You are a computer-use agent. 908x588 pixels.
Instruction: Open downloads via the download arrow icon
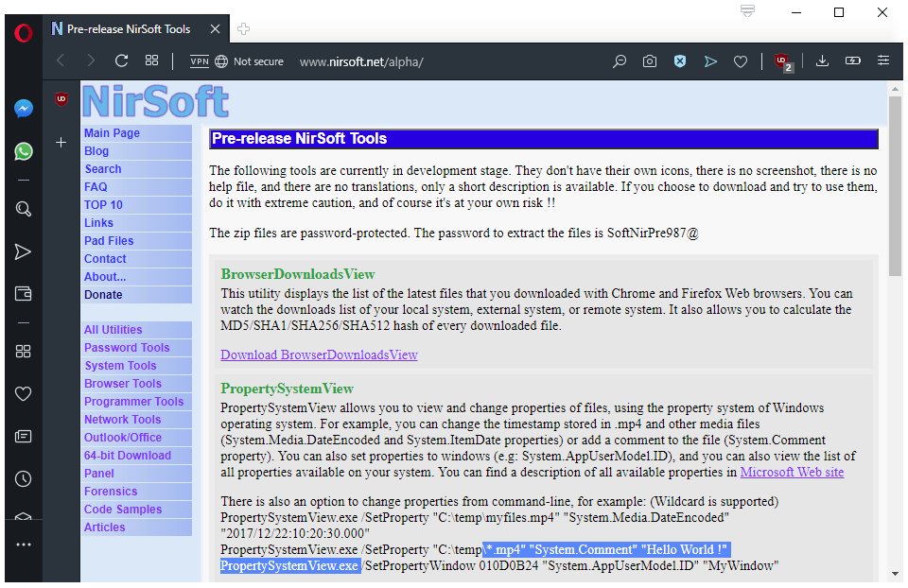(x=822, y=61)
